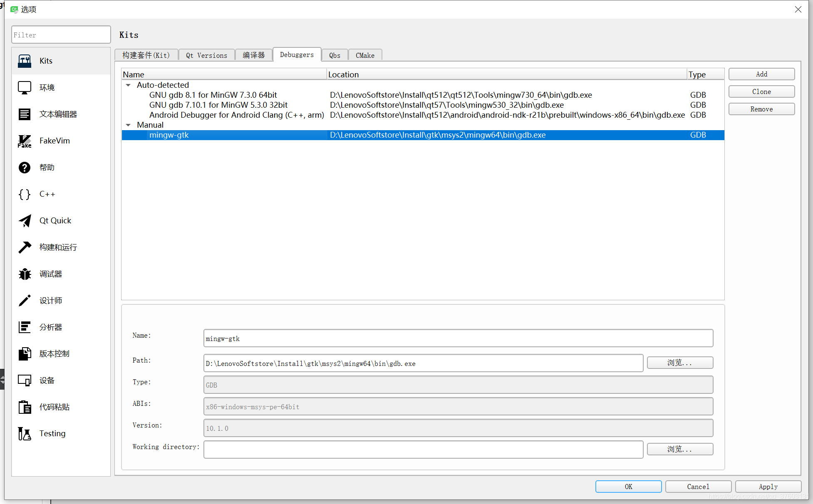
Task: Click the Add debugger button
Action: [761, 74]
